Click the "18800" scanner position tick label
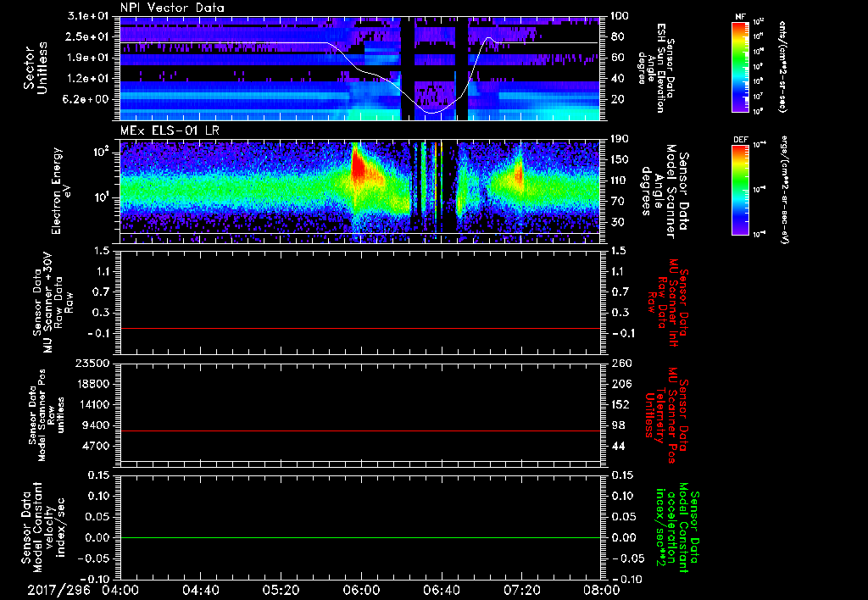 click(95, 384)
